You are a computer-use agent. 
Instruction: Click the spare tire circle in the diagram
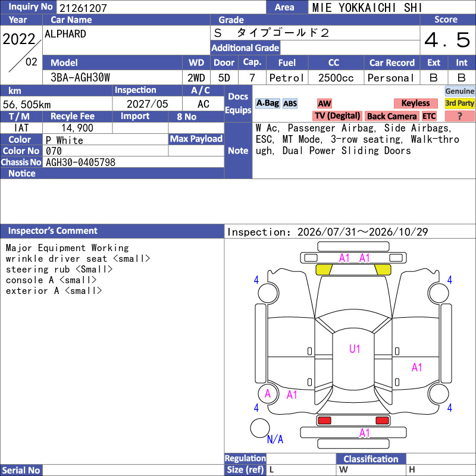coord(260,428)
